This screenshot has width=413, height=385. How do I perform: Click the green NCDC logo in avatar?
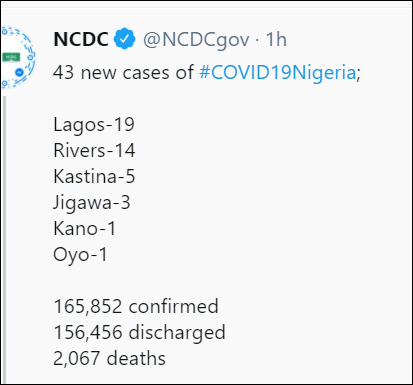pyautogui.click(x=12, y=57)
